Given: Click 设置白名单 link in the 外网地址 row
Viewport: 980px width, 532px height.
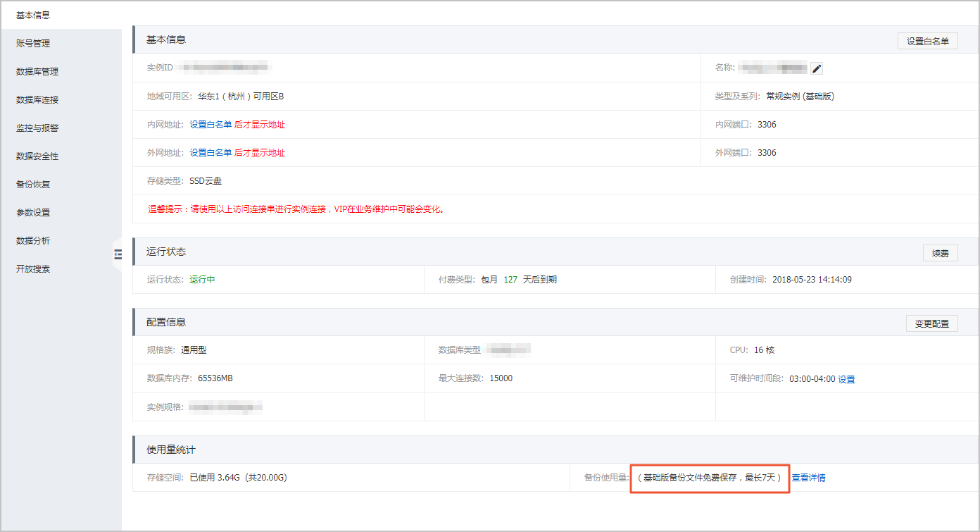Looking at the screenshot, I should [x=211, y=153].
